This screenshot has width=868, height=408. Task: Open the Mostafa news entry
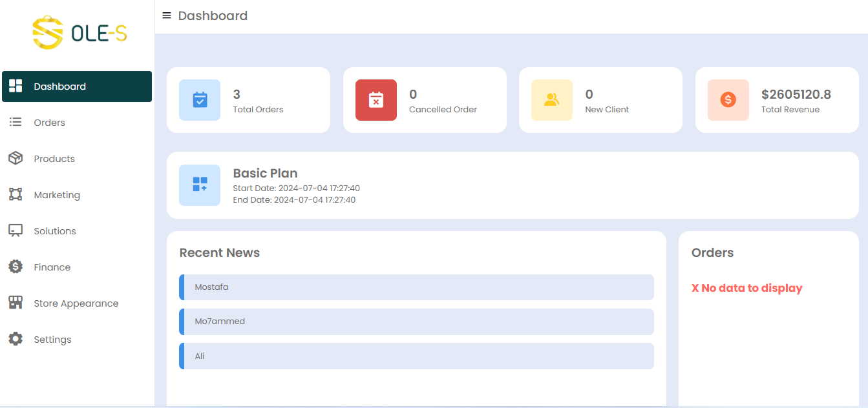pos(416,287)
